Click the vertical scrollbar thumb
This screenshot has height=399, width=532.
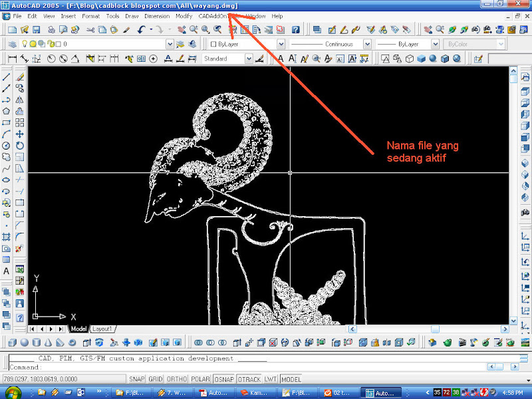click(513, 79)
